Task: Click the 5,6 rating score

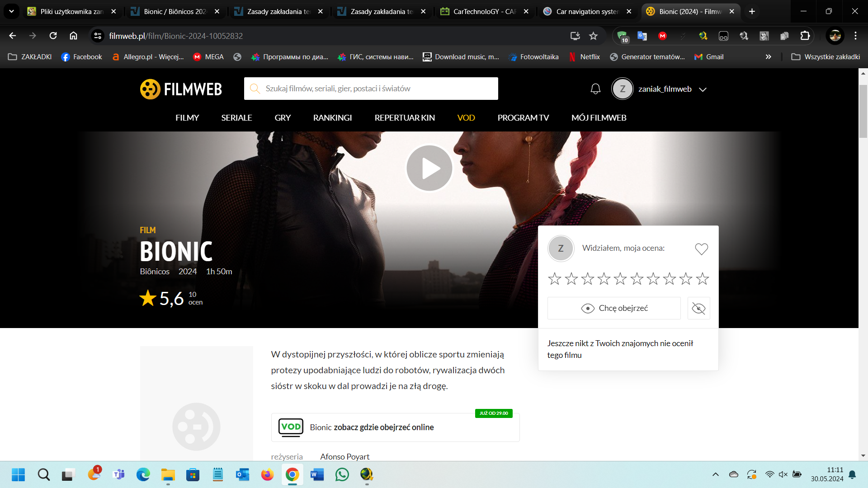Action: point(171,298)
